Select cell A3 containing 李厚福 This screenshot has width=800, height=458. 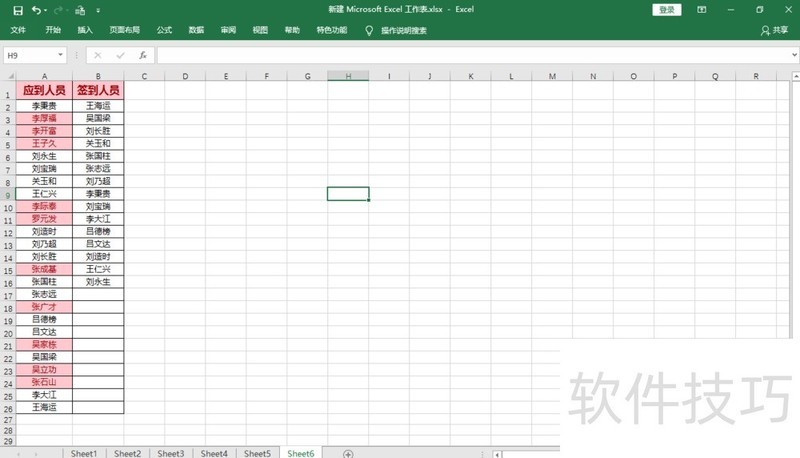[x=44, y=118]
